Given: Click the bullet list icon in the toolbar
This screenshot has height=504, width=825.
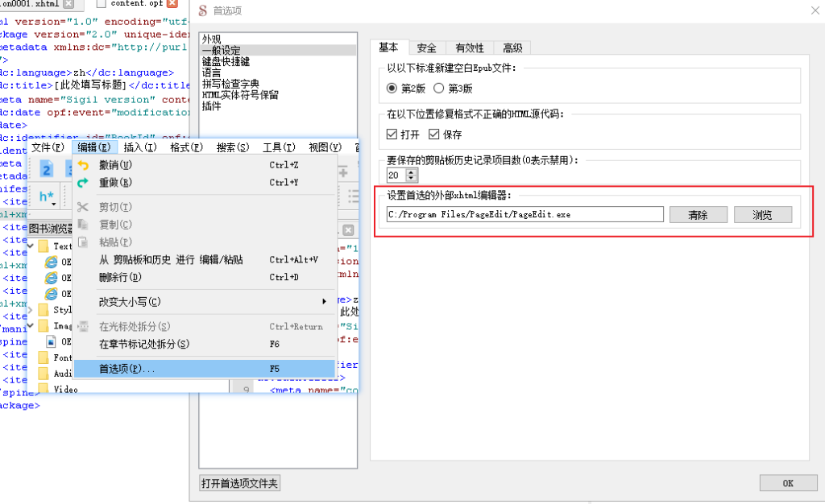Looking at the screenshot, I should tap(353, 196).
